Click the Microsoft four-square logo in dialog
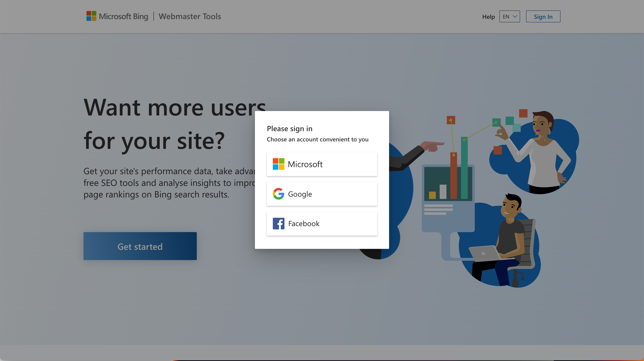The height and width of the screenshot is (361, 644). (278, 164)
